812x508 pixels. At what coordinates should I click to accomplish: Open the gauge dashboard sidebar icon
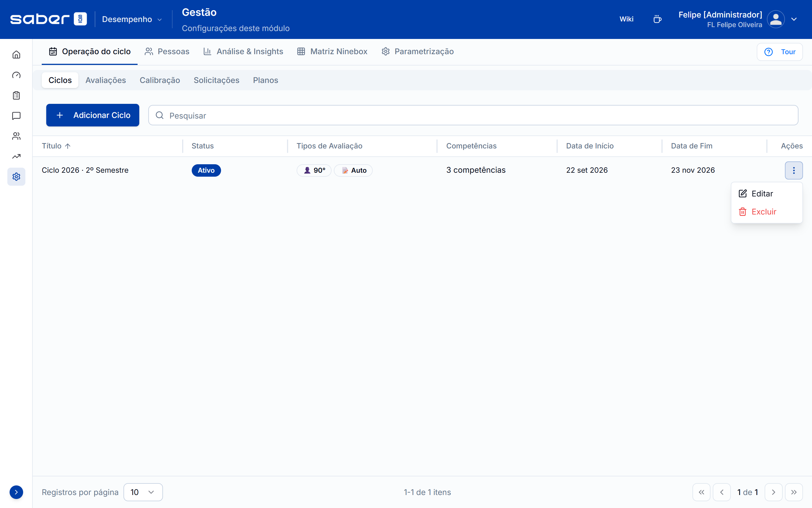16,75
